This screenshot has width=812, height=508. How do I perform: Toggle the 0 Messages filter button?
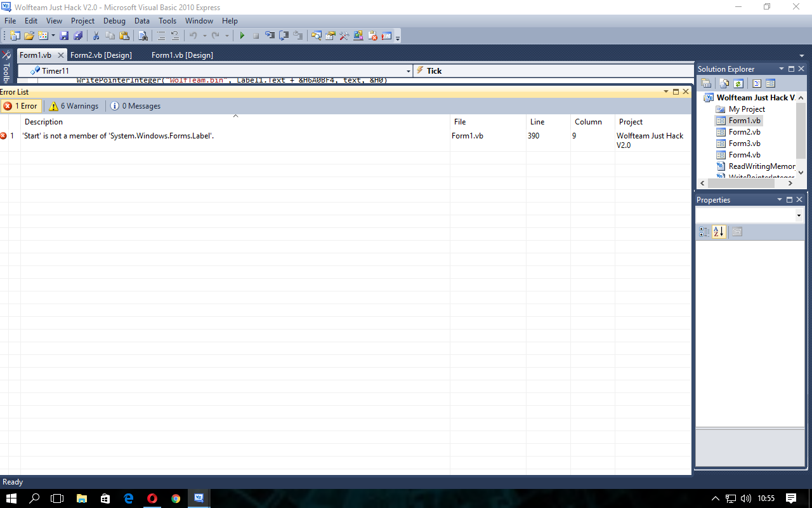tap(136, 106)
